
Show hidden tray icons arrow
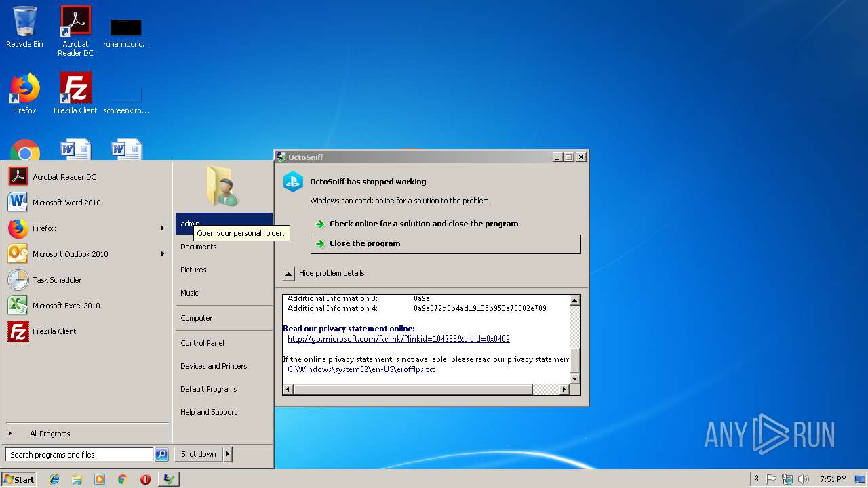pyautogui.click(x=756, y=479)
